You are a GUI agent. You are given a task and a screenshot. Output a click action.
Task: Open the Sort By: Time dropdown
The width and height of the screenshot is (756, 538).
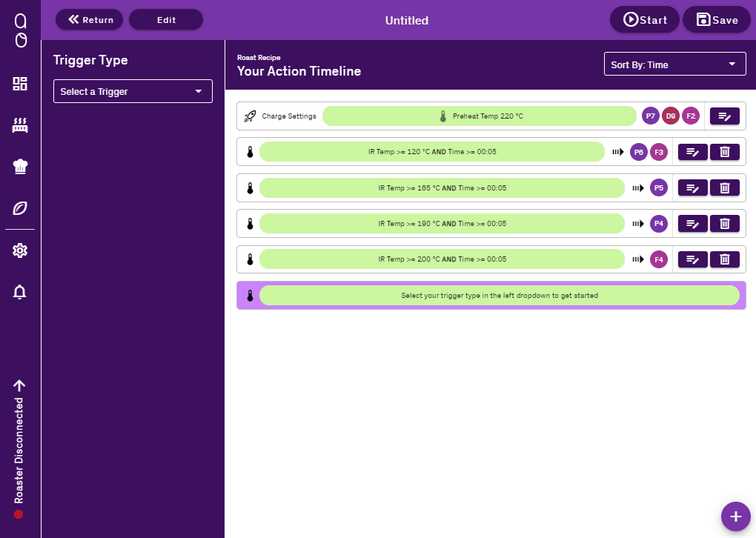674,64
